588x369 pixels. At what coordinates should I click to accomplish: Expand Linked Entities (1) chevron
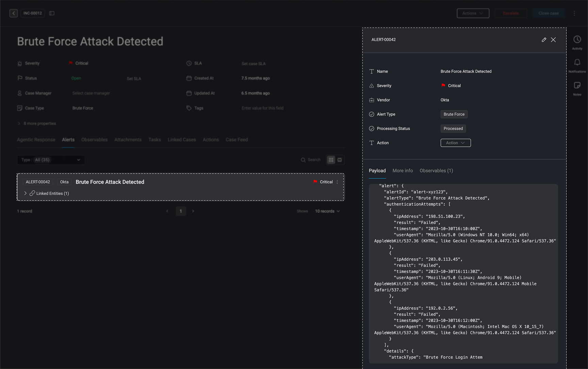[25, 193]
